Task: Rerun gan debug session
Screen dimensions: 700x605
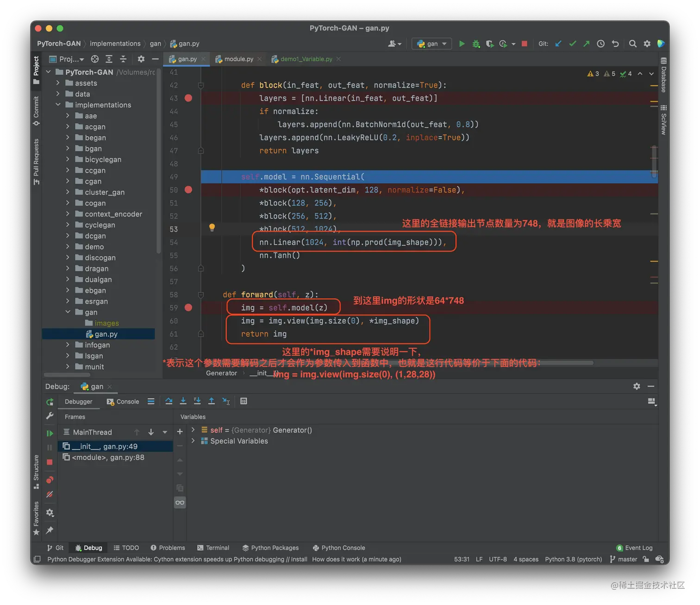Action: pyautogui.click(x=50, y=402)
